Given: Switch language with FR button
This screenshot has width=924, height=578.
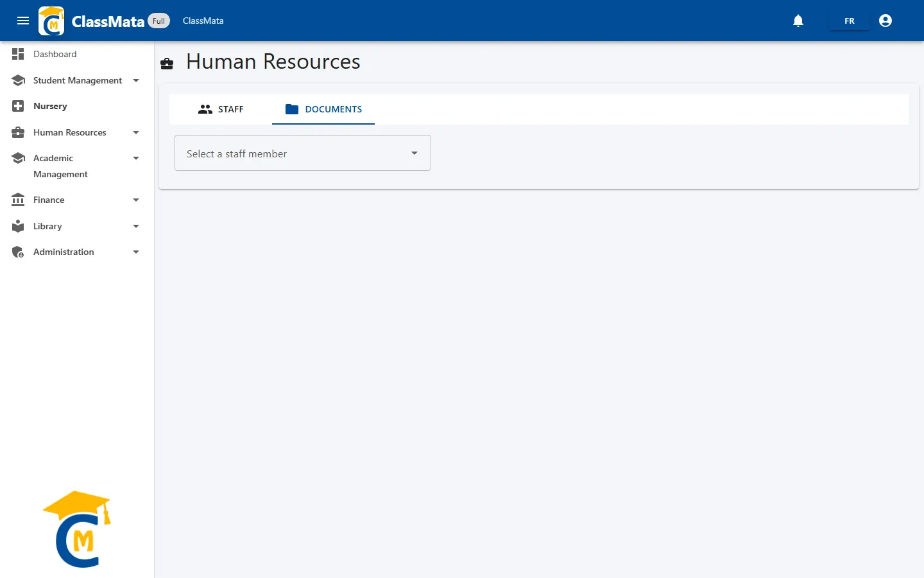Looking at the screenshot, I should pyautogui.click(x=850, y=21).
